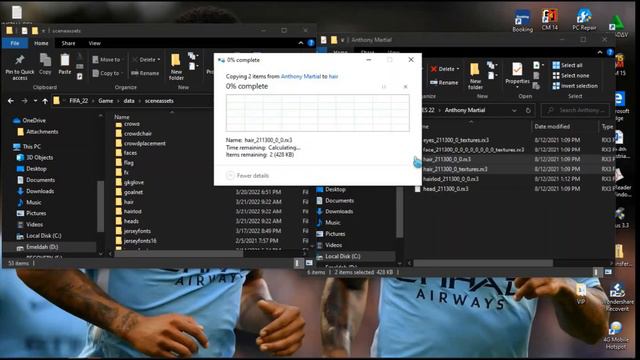This screenshot has height=360, width=640.
Task: Open the CM 14 desktop shortcut
Action: click(x=549, y=20)
